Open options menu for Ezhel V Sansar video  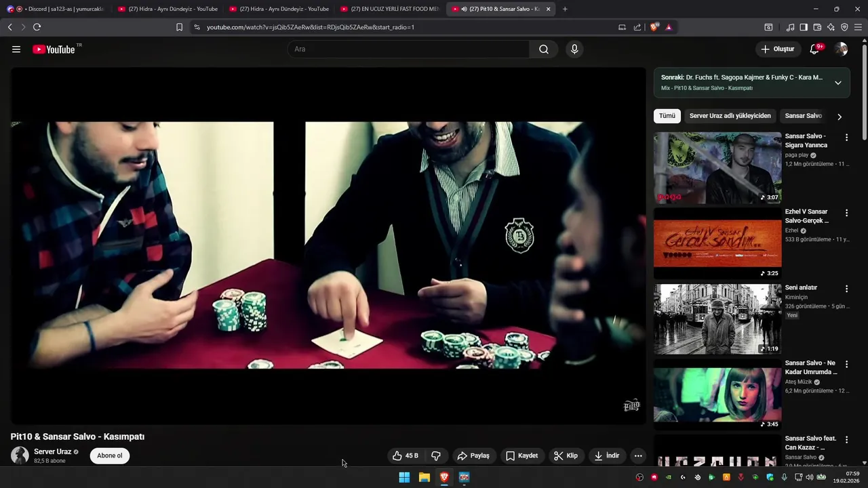(846, 213)
